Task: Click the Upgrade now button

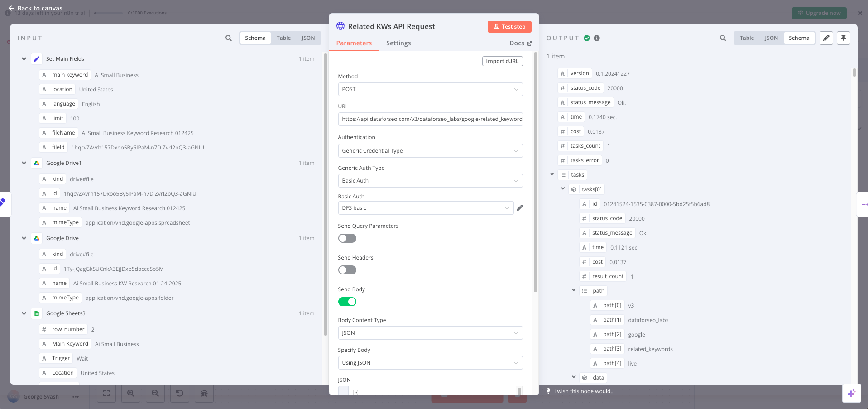Action: [819, 13]
